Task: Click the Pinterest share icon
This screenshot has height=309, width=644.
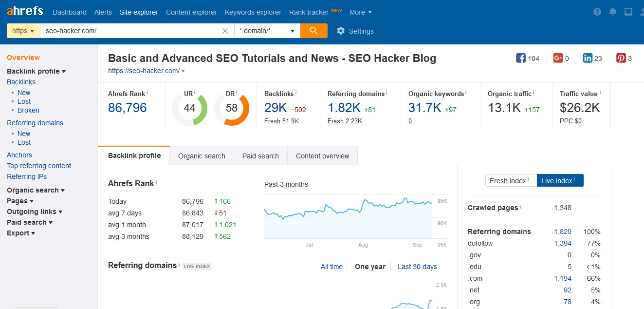Action: 621,58
